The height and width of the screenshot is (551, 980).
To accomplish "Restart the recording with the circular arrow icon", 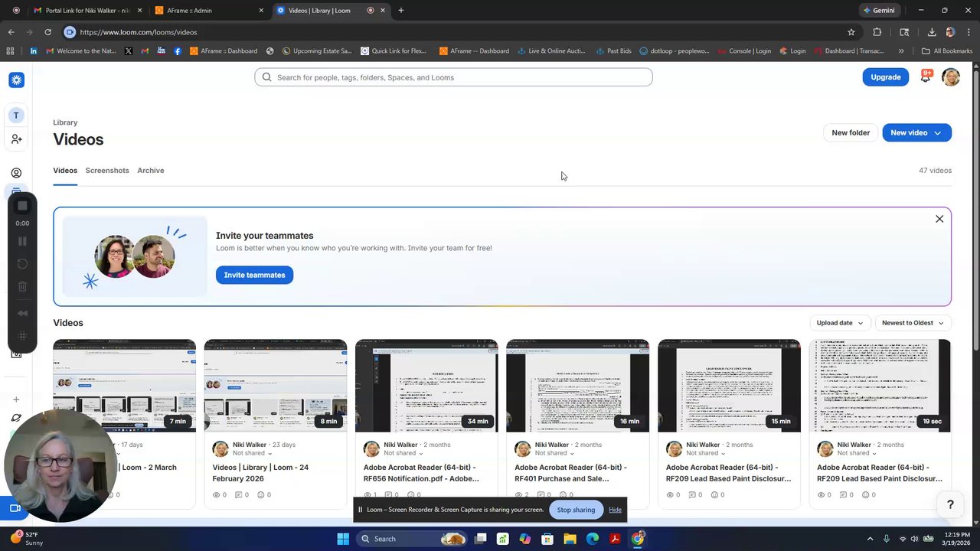I will pos(22,264).
